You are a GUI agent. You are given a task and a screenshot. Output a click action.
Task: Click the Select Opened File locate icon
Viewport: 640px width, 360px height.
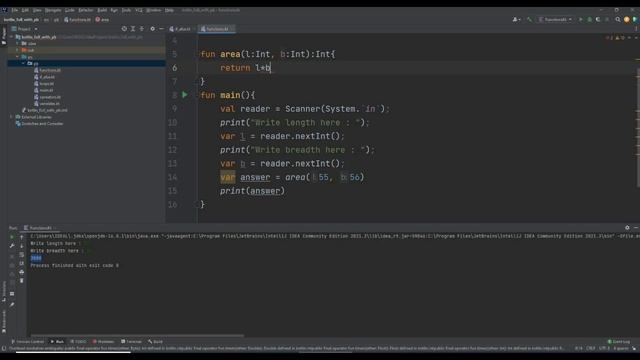(124, 29)
